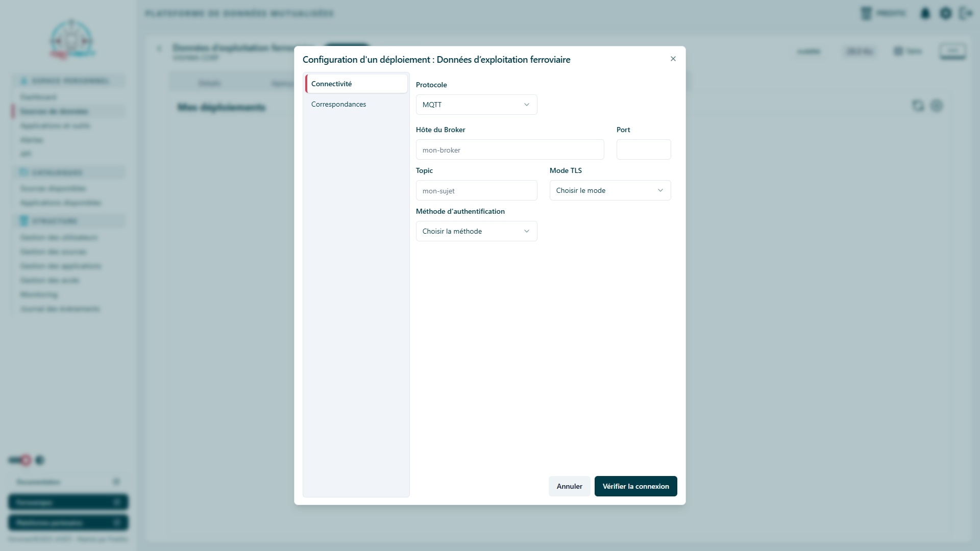Focus the Port input field
980x551 pixels.
[x=644, y=149]
